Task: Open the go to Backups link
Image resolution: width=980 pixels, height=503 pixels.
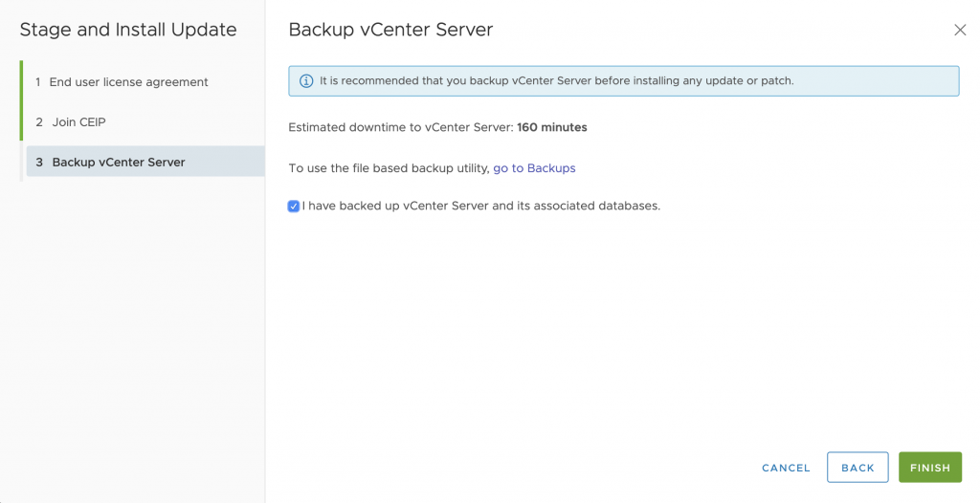Action: point(534,168)
